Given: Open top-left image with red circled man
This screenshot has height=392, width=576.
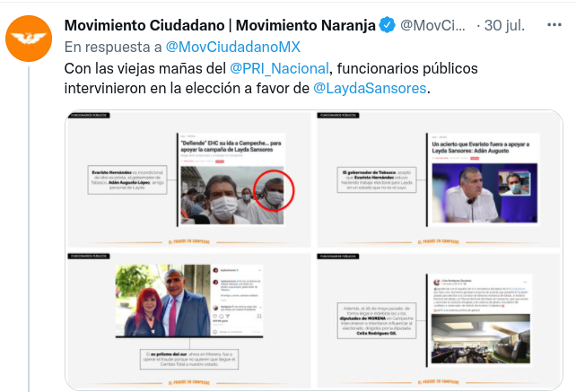Looking at the screenshot, I should [188, 179].
